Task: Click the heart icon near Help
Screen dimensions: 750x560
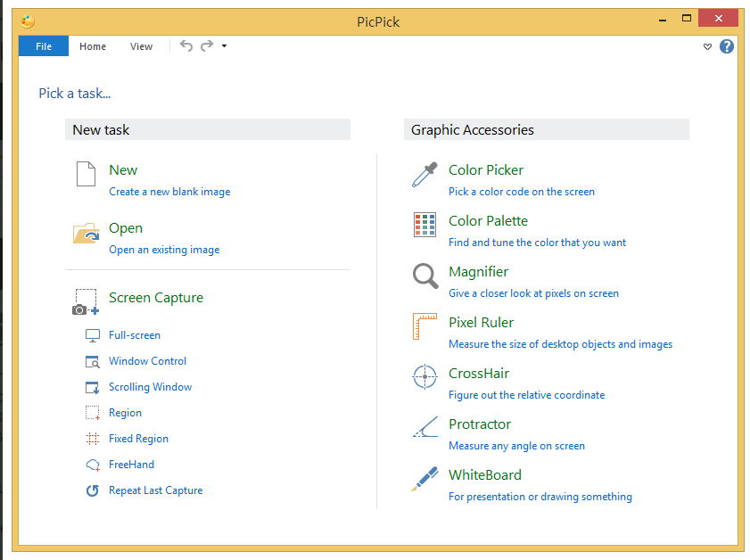Action: tap(707, 46)
